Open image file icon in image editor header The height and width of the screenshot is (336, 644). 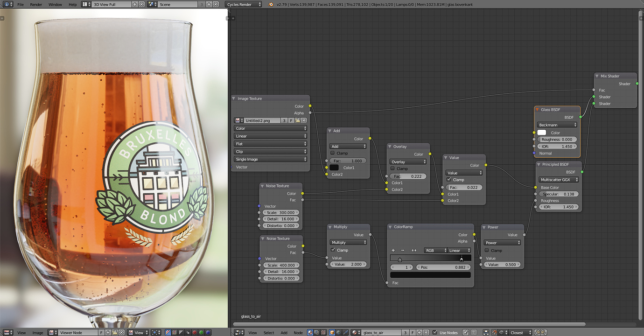[x=114, y=332]
